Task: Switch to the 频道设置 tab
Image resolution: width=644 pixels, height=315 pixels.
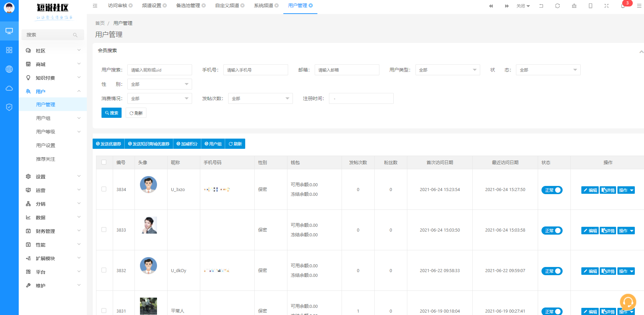Action: (x=152, y=5)
